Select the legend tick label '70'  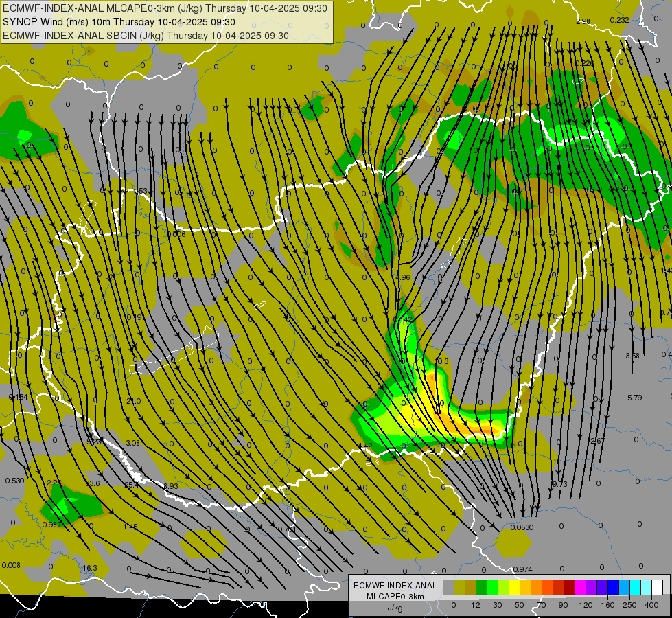pyautogui.click(x=542, y=605)
